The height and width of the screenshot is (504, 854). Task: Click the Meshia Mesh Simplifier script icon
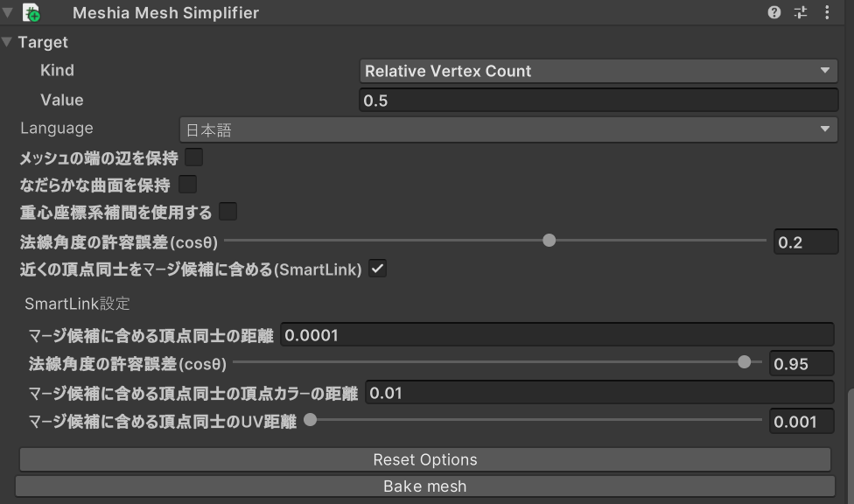pyautogui.click(x=31, y=12)
